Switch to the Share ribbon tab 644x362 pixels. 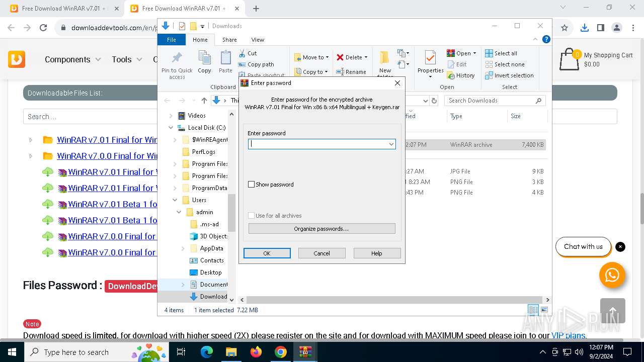pos(229,40)
